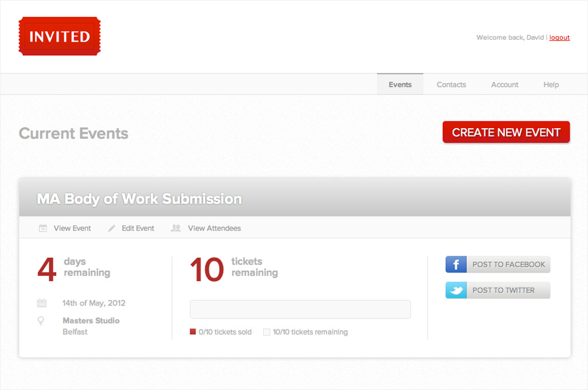Click the Post to Facebook button
This screenshot has height=390, width=588.
[498, 265]
